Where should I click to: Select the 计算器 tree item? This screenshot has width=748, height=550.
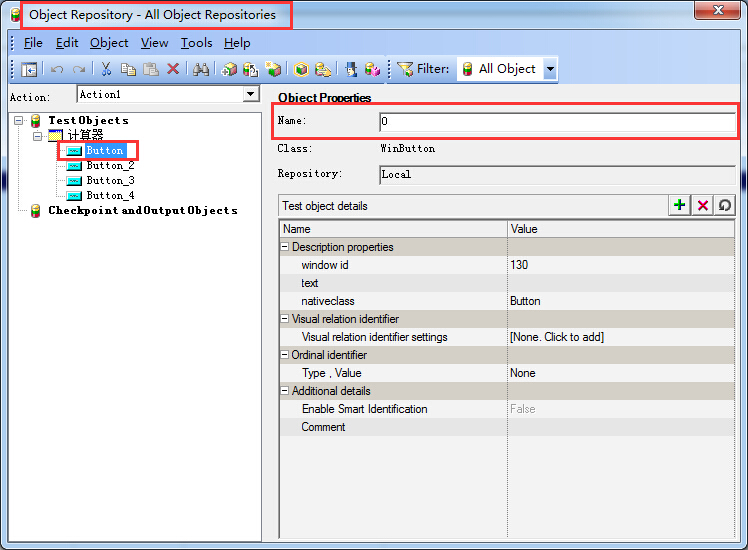click(x=85, y=135)
